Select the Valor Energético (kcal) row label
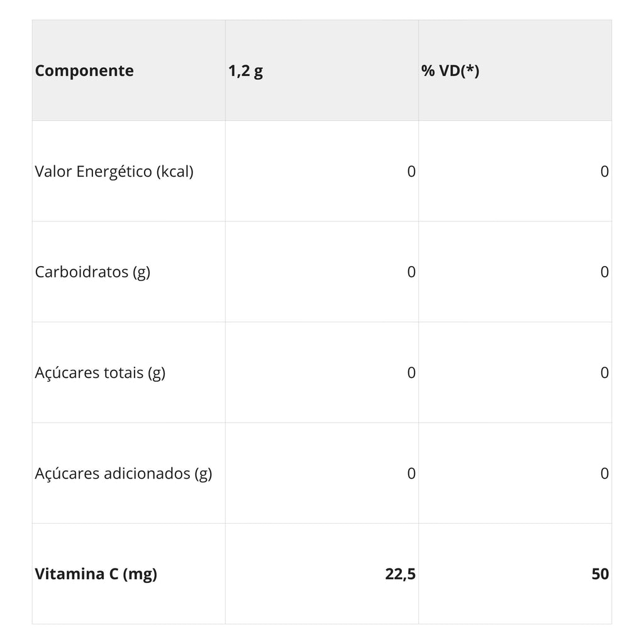The image size is (644, 644). coord(114,172)
